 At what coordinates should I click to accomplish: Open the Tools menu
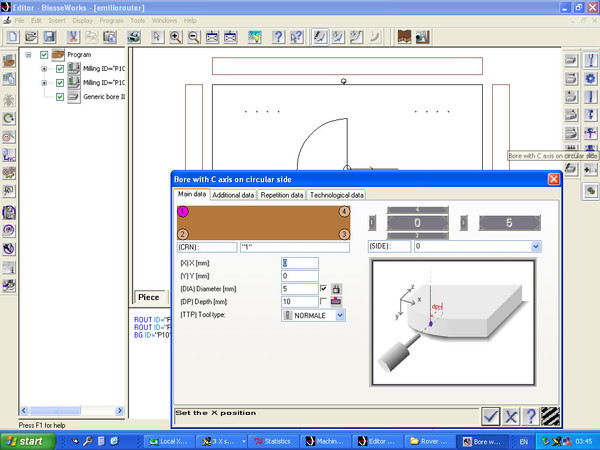(137, 21)
